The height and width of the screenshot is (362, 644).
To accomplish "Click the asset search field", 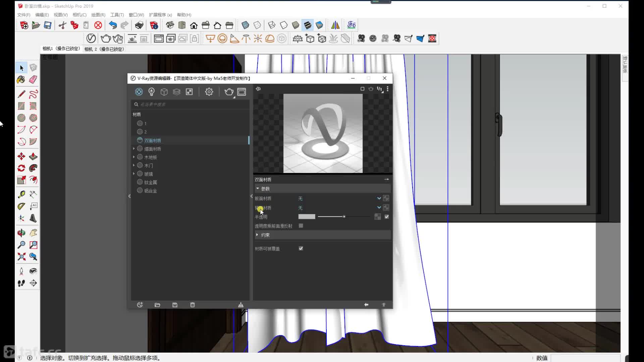I will coord(191,105).
